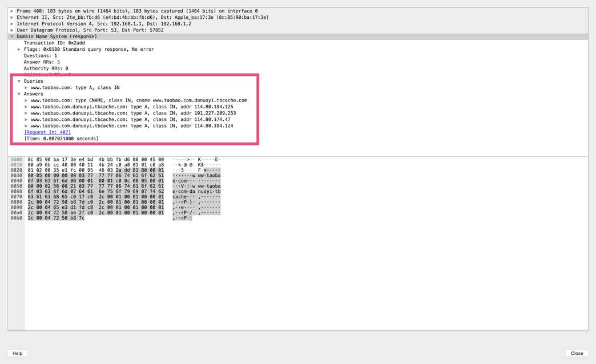Collapse the Queries section
This screenshot has height=364, width=596.
click(x=19, y=82)
